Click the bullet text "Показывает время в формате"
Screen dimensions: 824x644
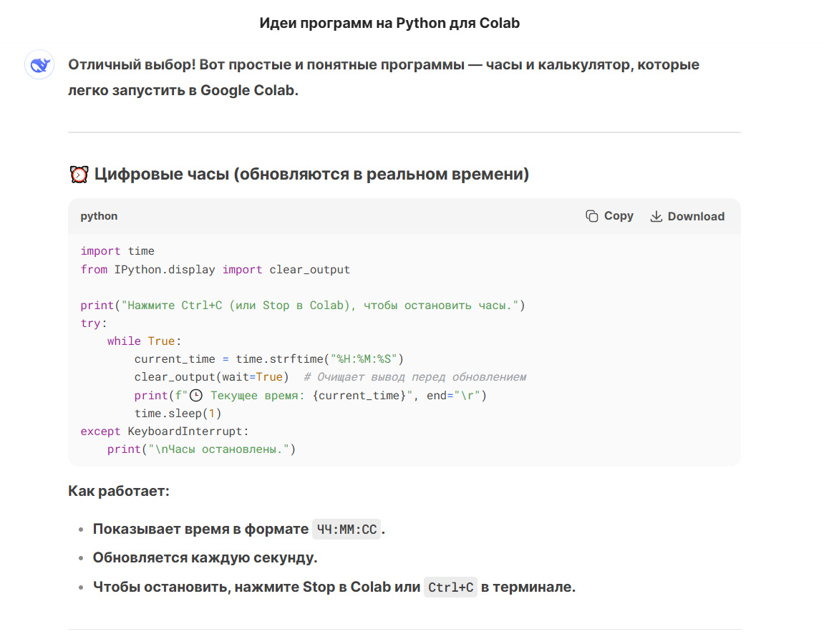(200, 529)
